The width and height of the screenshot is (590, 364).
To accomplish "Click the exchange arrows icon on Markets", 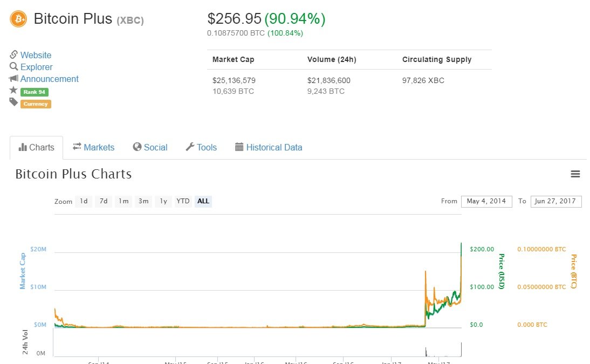I will click(x=77, y=147).
